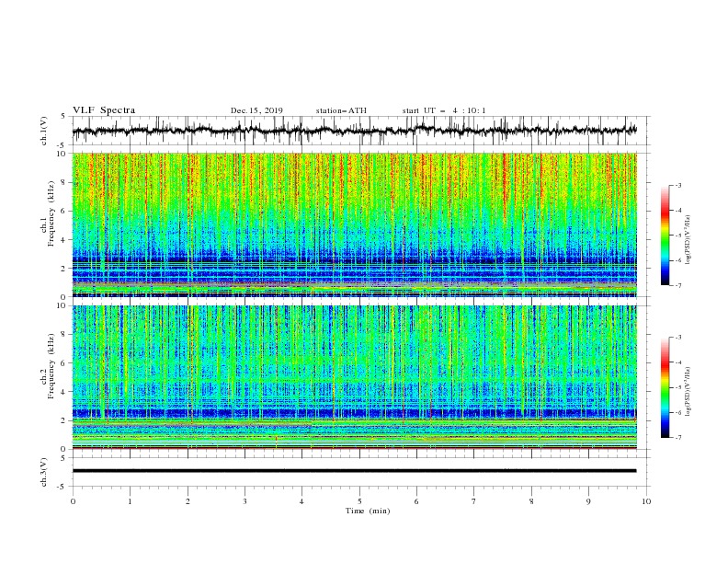Click the ch.1 voltage waveform trace
The width and height of the screenshot is (728, 563).
coord(354,131)
